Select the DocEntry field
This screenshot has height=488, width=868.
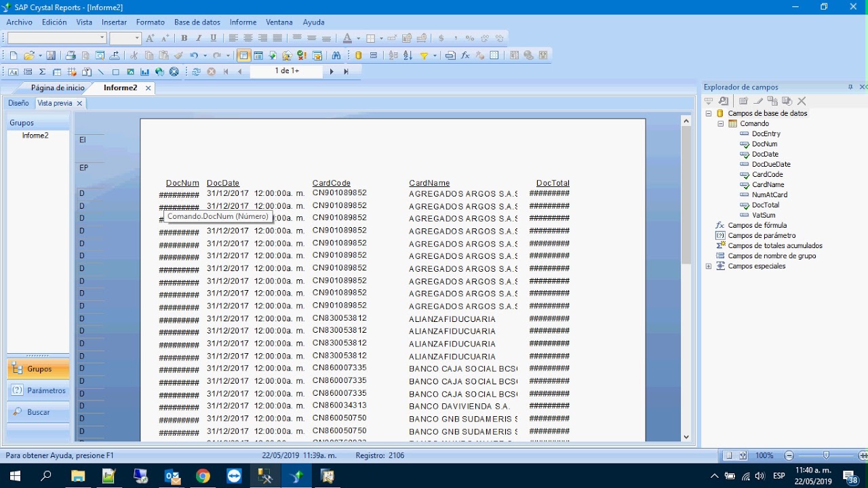click(x=766, y=134)
